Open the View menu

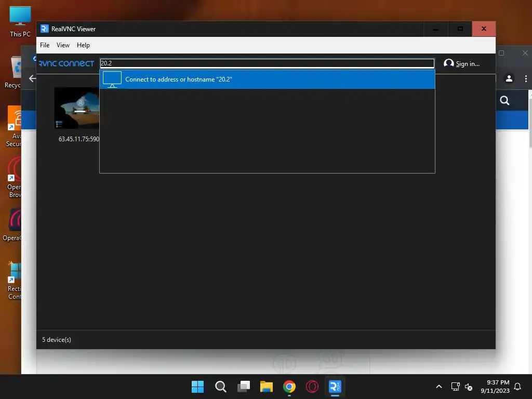click(x=63, y=45)
